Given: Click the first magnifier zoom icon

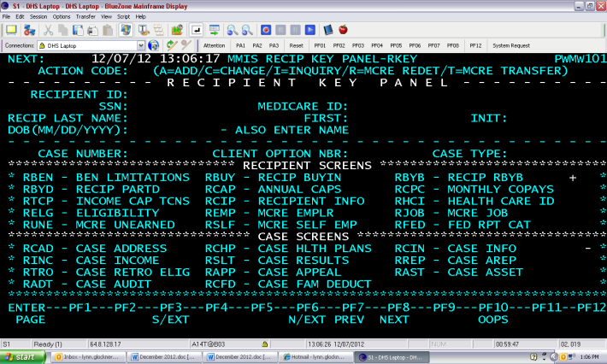Looking at the screenshot, I should [x=232, y=30].
